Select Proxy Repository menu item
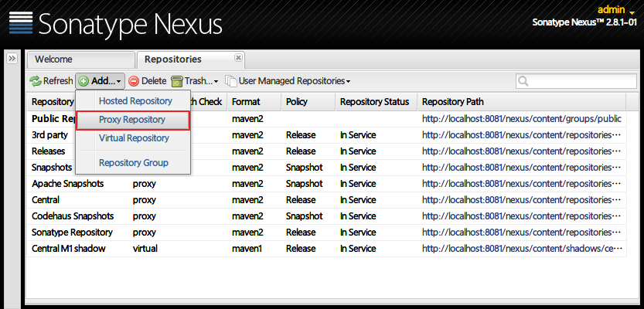 tap(132, 120)
